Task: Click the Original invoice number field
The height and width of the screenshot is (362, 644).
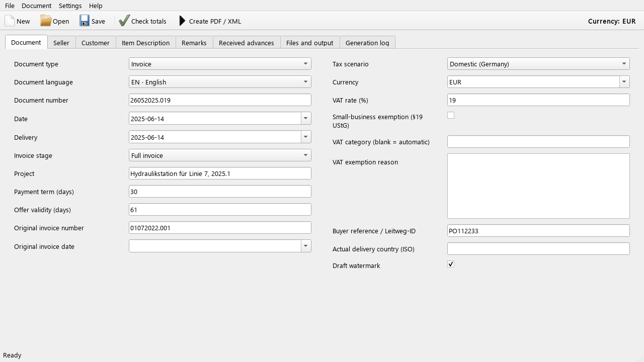Action: coord(220,228)
